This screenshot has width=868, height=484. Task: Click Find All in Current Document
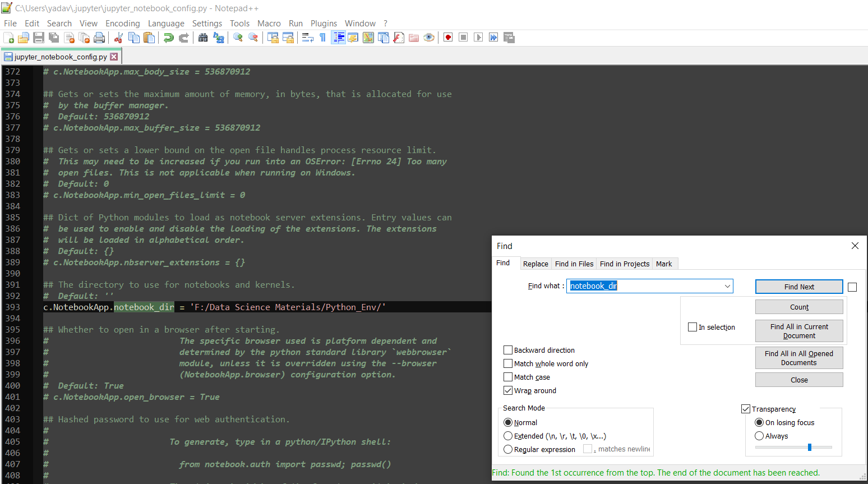(799, 331)
